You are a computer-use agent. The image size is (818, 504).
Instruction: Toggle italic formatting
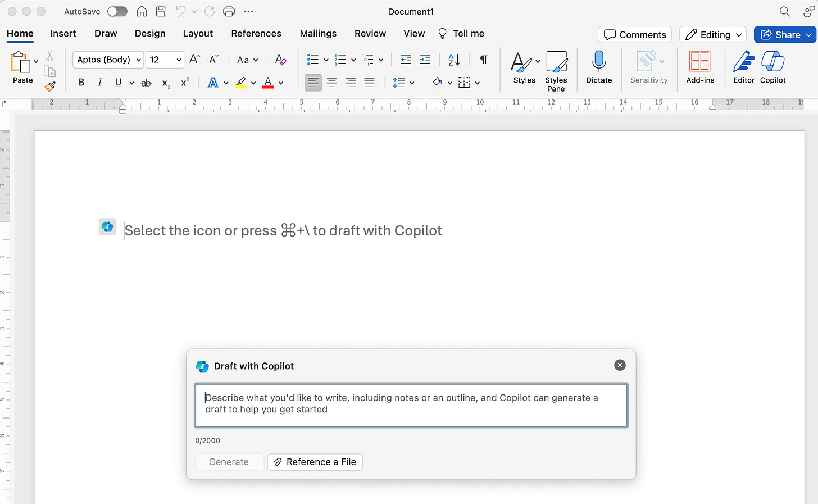99,83
